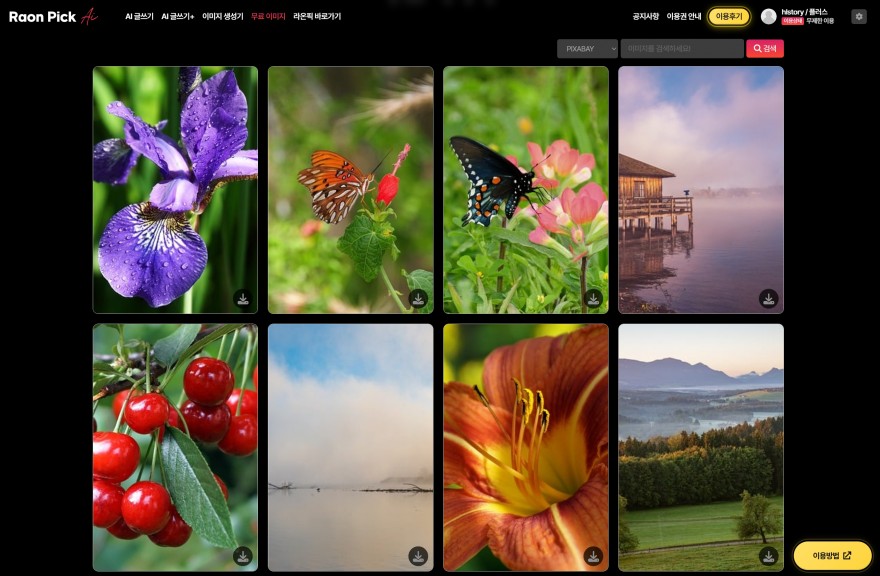Download the black swallowtail butterfly image
Screen dimensions: 880x576
pyautogui.click(x=593, y=298)
